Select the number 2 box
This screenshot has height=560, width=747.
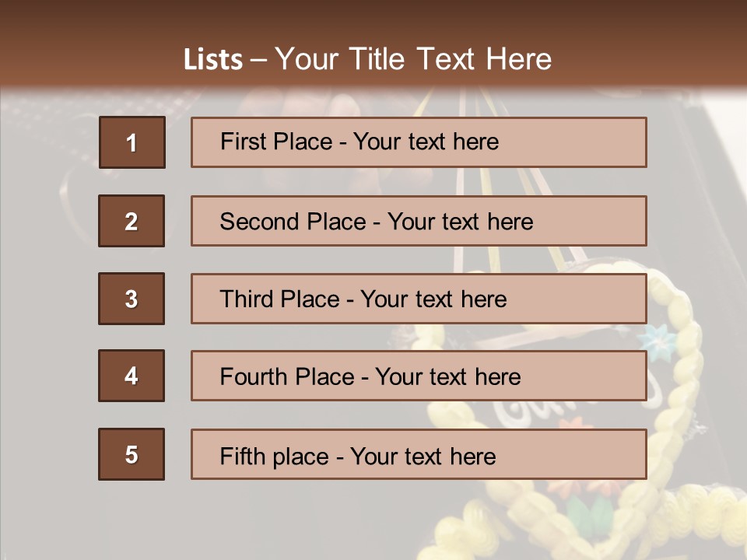pyautogui.click(x=132, y=221)
